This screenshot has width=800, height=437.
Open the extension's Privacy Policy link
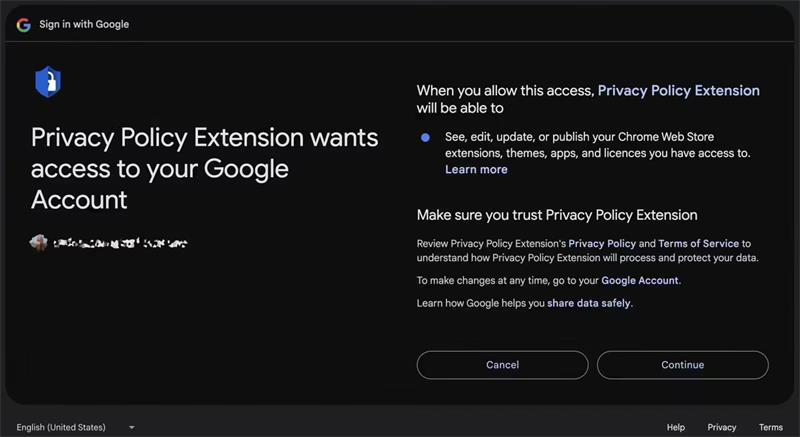[x=602, y=243]
